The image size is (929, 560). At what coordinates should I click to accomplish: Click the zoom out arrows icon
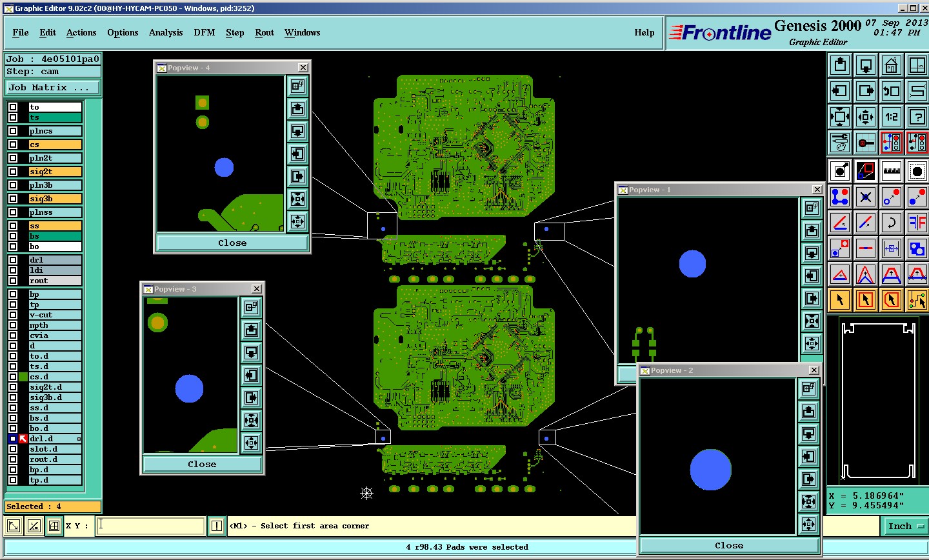(866, 117)
